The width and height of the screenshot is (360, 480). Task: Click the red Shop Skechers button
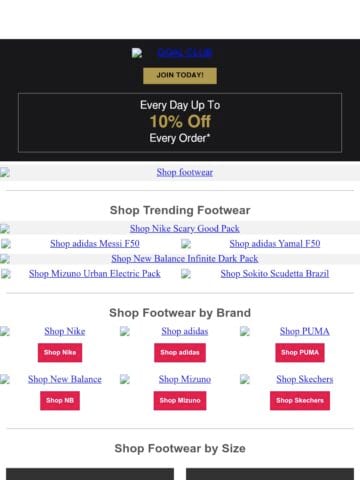tap(300, 401)
